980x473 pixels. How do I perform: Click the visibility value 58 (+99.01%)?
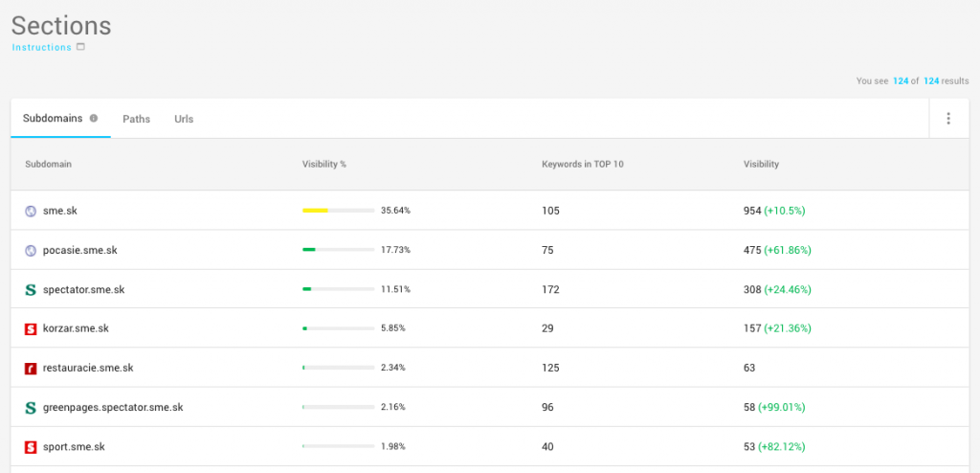coord(774,407)
